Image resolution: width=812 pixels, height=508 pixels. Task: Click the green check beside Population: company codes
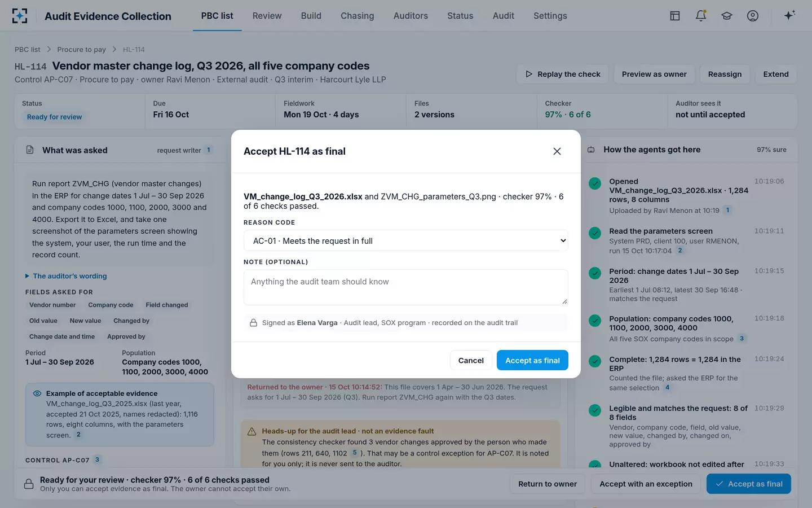tap(595, 321)
